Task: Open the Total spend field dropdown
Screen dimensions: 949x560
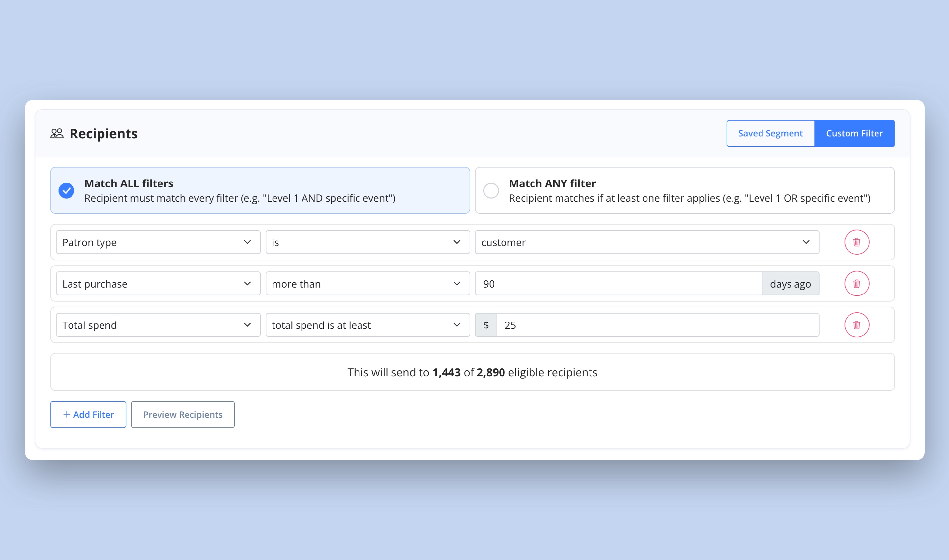Action: [158, 325]
